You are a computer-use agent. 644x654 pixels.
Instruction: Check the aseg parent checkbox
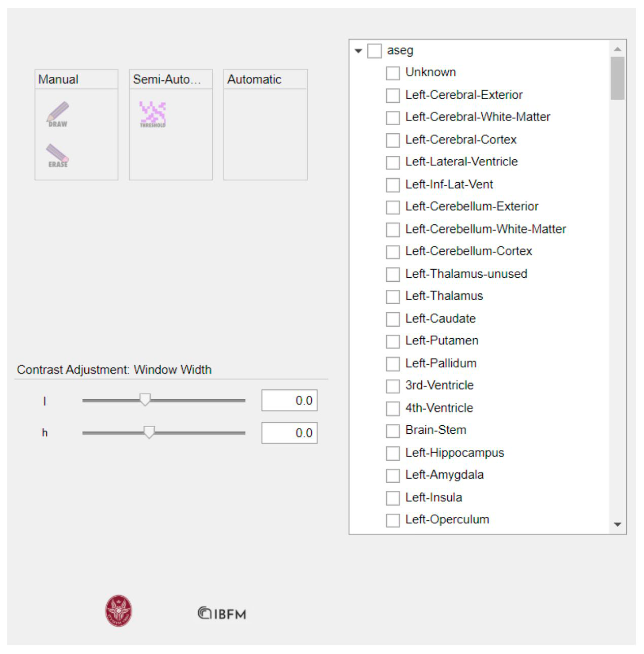tap(375, 51)
